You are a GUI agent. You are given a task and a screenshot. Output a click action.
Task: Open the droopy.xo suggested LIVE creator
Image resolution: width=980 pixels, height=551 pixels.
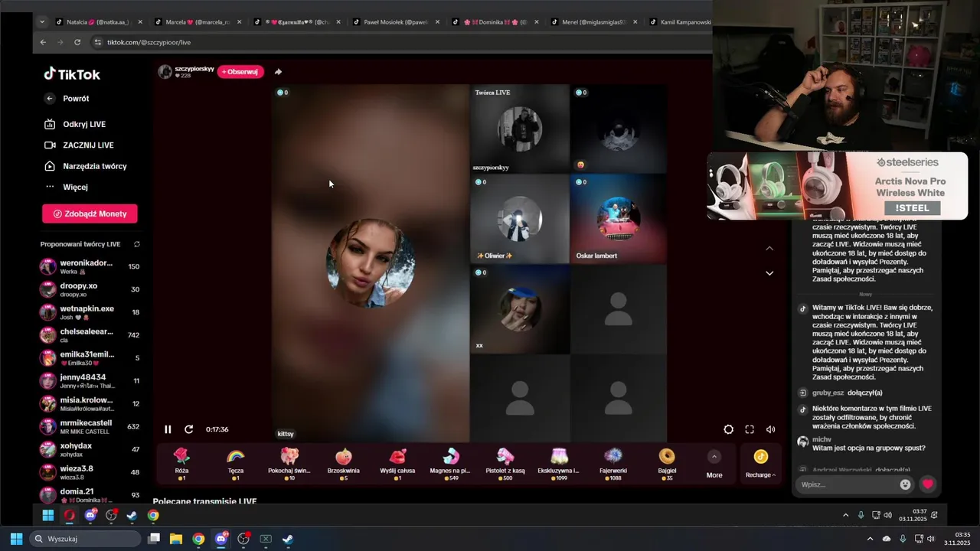tap(90, 289)
